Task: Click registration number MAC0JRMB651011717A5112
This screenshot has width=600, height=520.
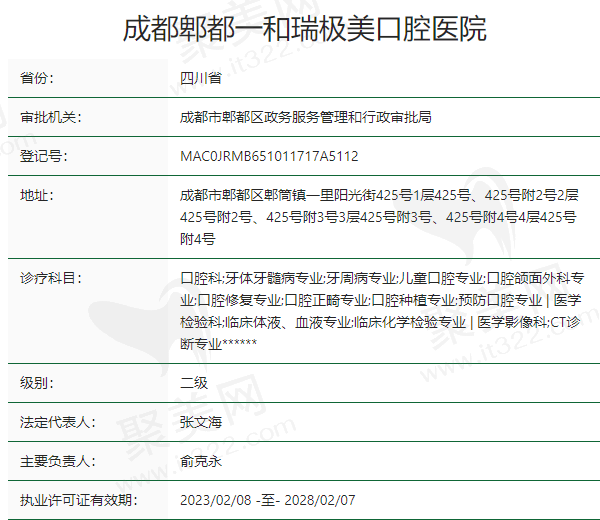Action: click(269, 156)
